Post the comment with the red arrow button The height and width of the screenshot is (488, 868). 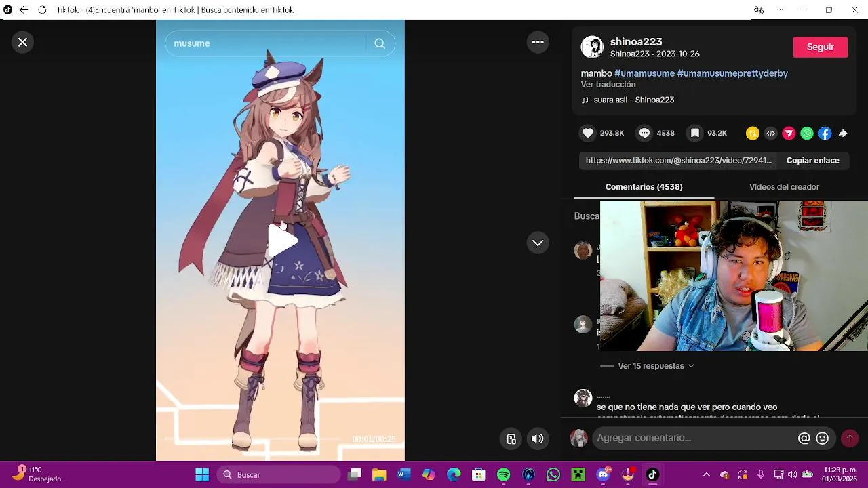[849, 439]
